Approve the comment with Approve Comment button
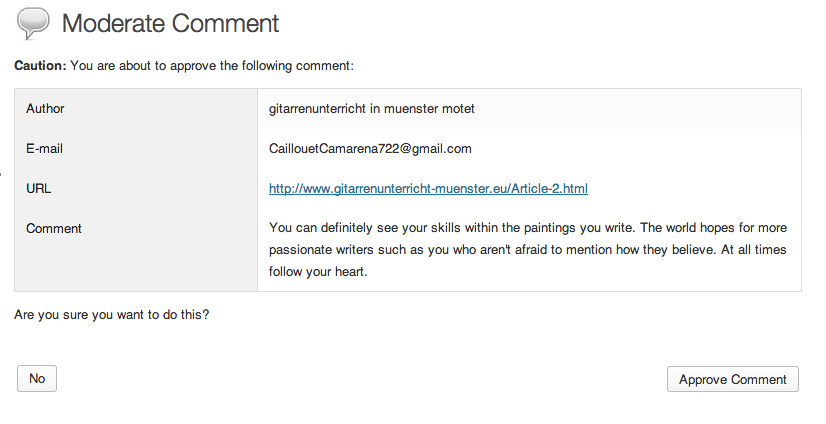826x424 pixels. 733,379
